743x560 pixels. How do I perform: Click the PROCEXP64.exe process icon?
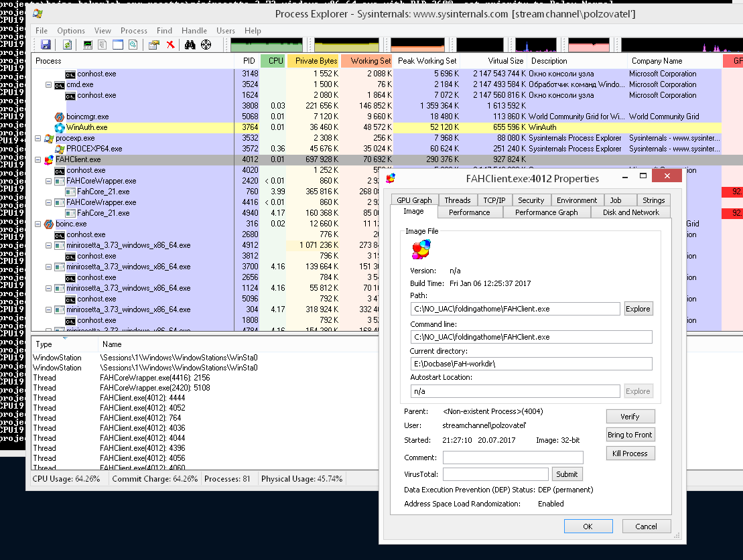[x=59, y=149]
